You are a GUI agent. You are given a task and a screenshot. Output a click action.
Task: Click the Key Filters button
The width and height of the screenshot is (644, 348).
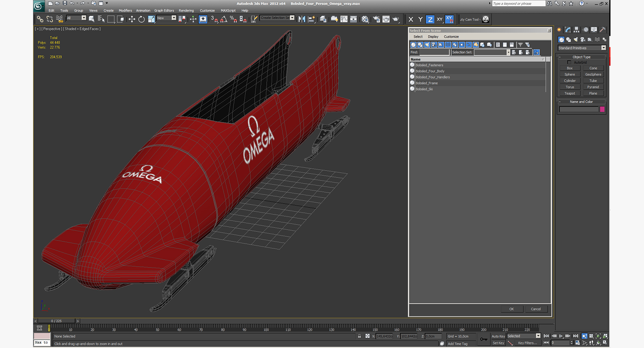527,343
